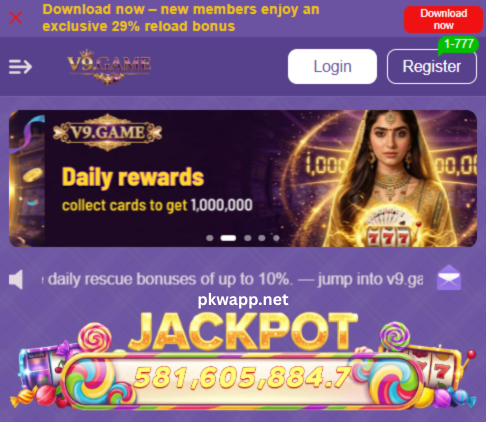Open the Daily rewards banner
The image size is (486, 422).
(243, 178)
